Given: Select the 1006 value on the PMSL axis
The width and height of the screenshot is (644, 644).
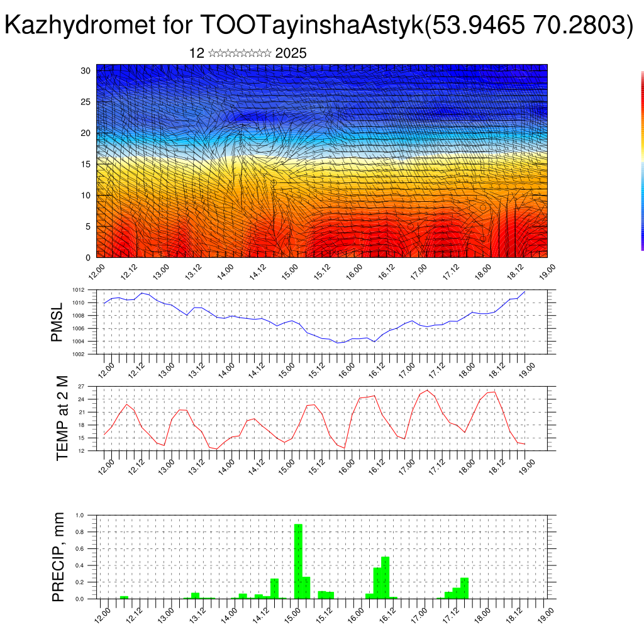Looking at the screenshot, I should tap(79, 328).
